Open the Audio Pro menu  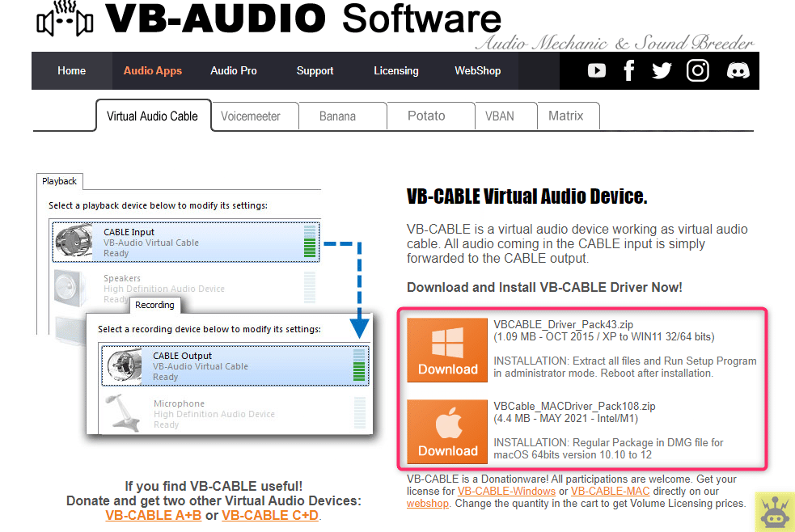pyautogui.click(x=234, y=71)
